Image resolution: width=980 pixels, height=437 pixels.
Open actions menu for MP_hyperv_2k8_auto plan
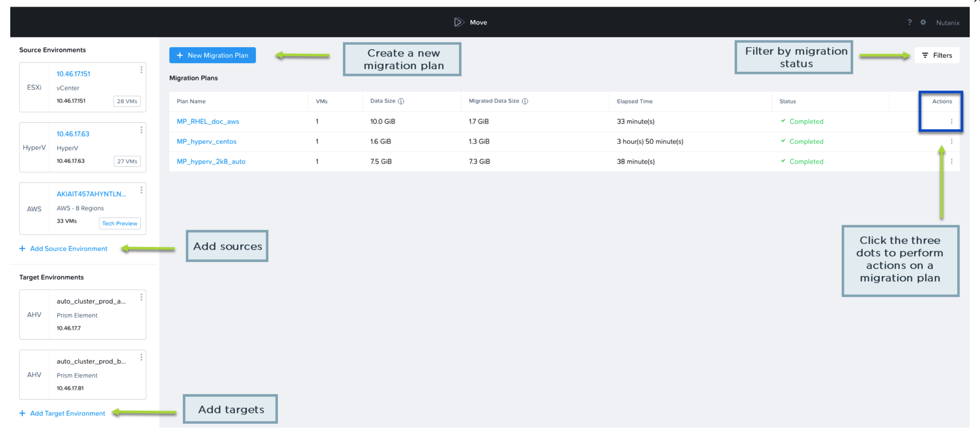pos(952,161)
